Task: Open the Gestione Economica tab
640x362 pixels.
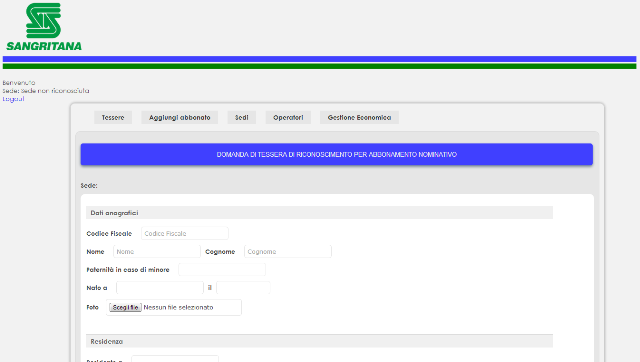Action: coord(359,118)
